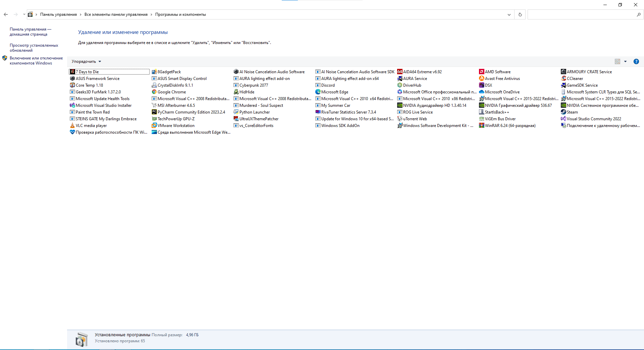This screenshot has height=350, width=644.
Task: Select the VMware Workstation icon
Action: [x=154, y=125]
